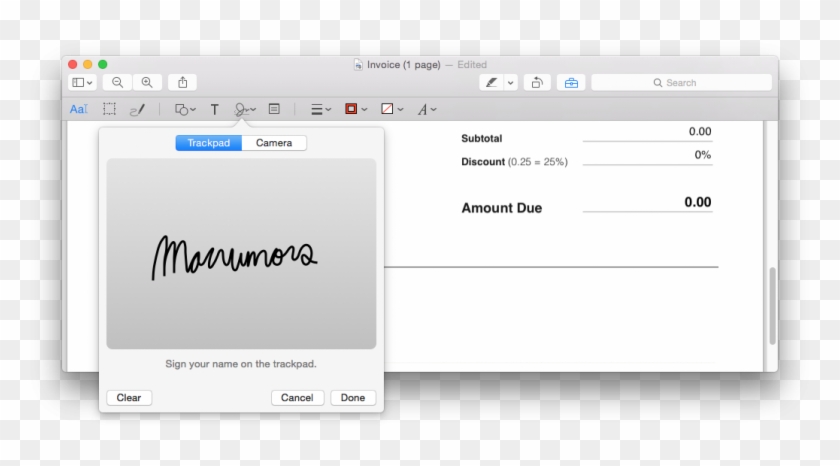Click into the Search field
The image size is (840, 466).
tap(681, 82)
